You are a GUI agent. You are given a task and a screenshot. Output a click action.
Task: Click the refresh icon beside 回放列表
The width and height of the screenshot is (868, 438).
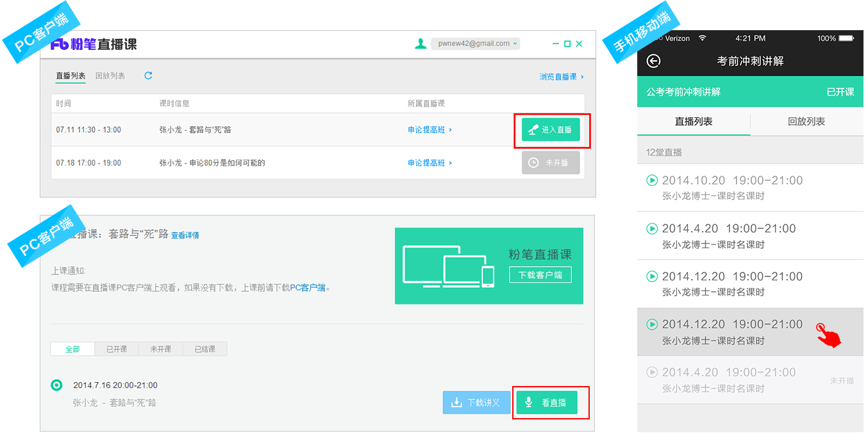pos(148,76)
